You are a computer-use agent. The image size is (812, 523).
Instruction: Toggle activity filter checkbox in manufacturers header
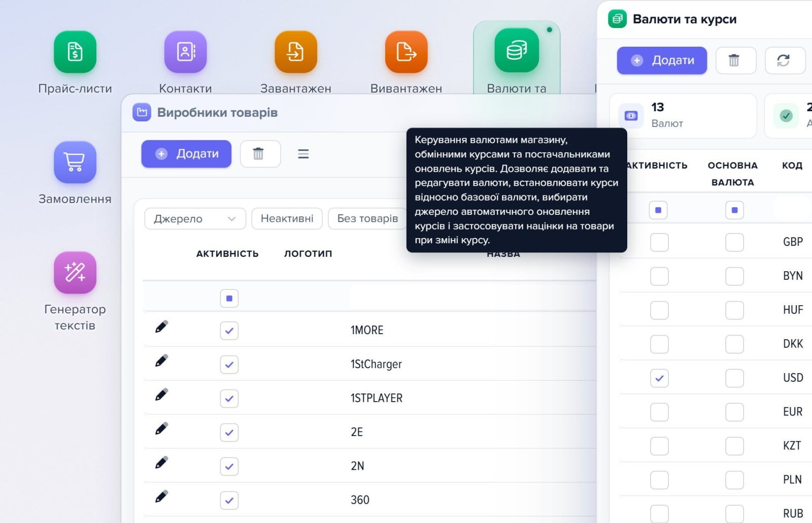pyautogui.click(x=229, y=299)
